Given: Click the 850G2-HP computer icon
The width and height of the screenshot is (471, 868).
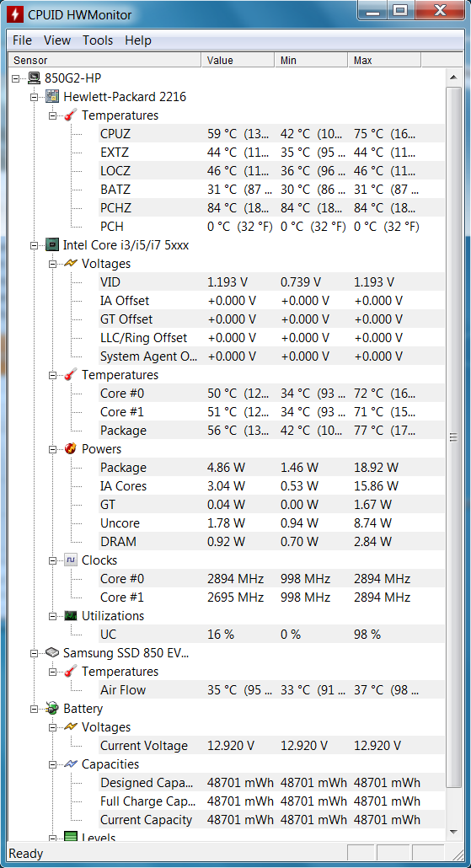Looking at the screenshot, I should pyautogui.click(x=35, y=78).
